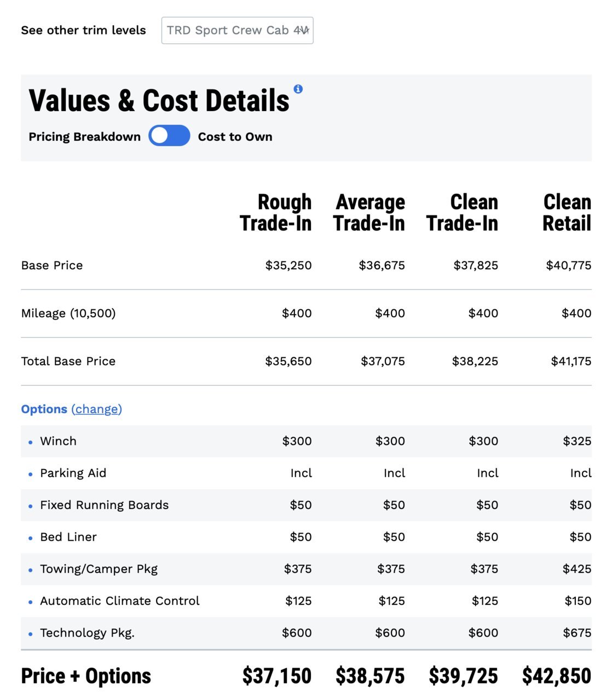Click the info icon beside Values & Cost Details
The height and width of the screenshot is (700, 612).
(x=298, y=89)
